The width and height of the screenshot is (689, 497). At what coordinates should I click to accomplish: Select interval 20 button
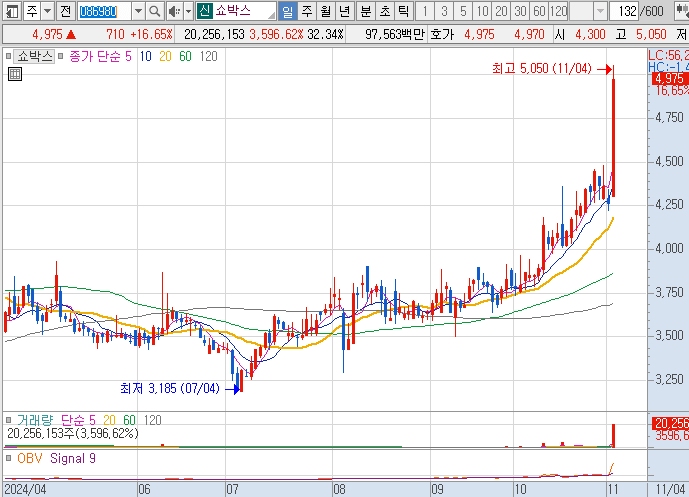[x=501, y=11]
